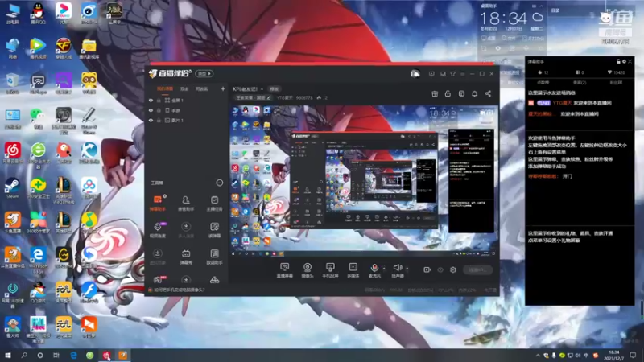Open the Steam desktop shortcut
Screen dimensions: 644x362
coord(12,188)
